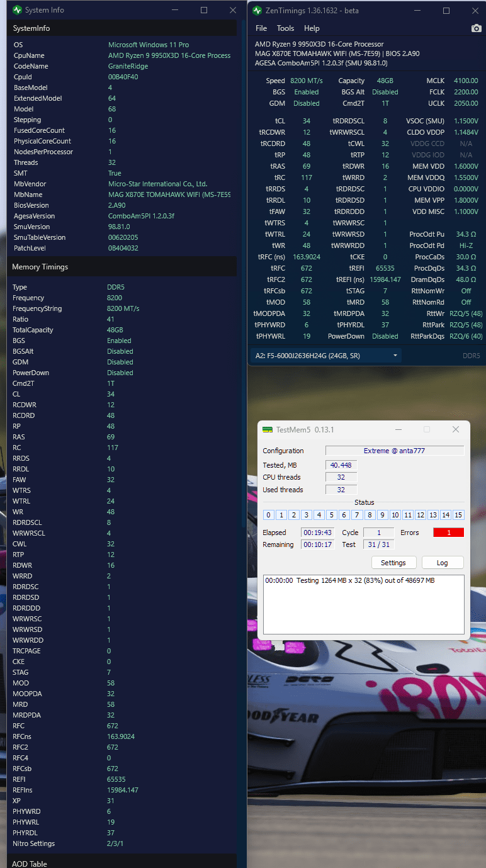Click the Cycle count field
The width and height of the screenshot is (486, 868).
point(378,533)
